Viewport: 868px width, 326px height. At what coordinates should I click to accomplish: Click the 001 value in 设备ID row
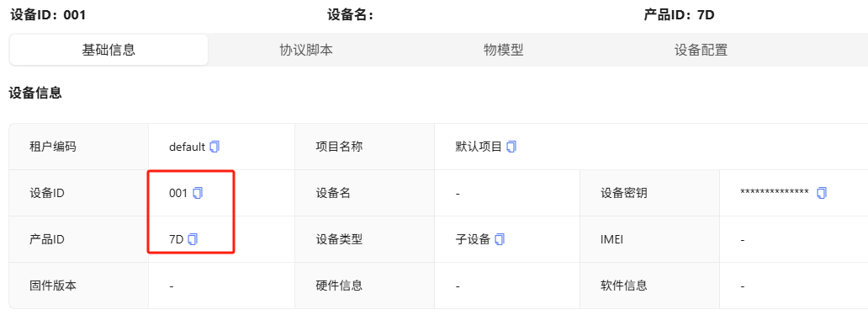point(178,194)
